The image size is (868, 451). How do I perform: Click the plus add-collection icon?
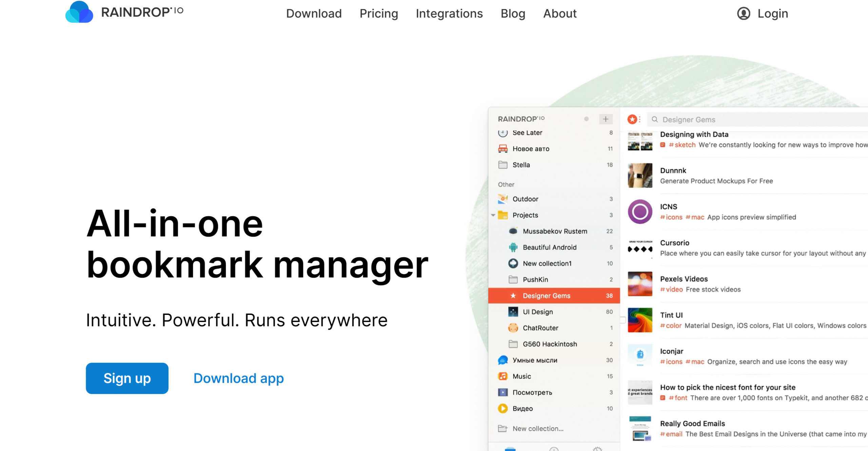click(605, 119)
